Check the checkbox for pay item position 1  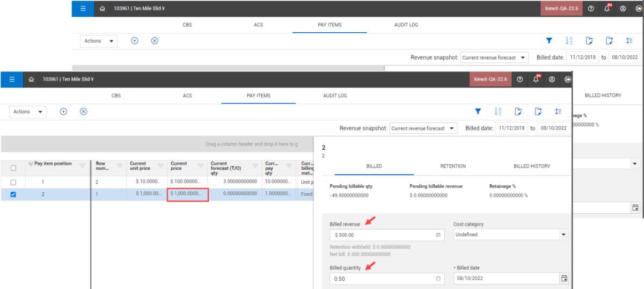click(x=13, y=182)
